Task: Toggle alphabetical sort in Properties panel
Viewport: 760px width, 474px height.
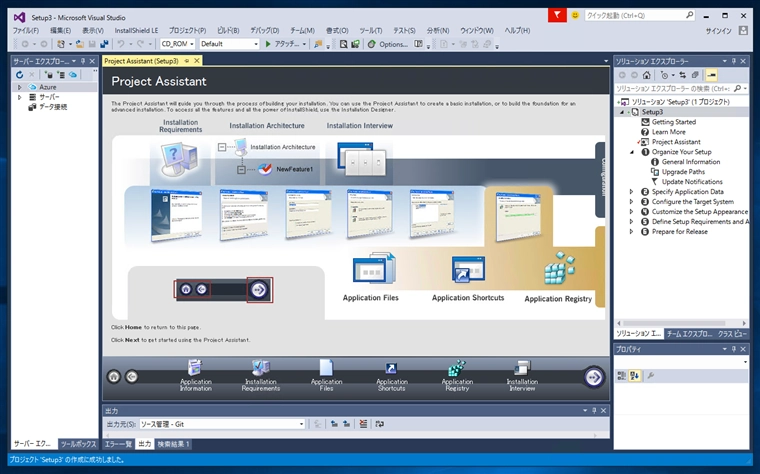Action: (634, 376)
